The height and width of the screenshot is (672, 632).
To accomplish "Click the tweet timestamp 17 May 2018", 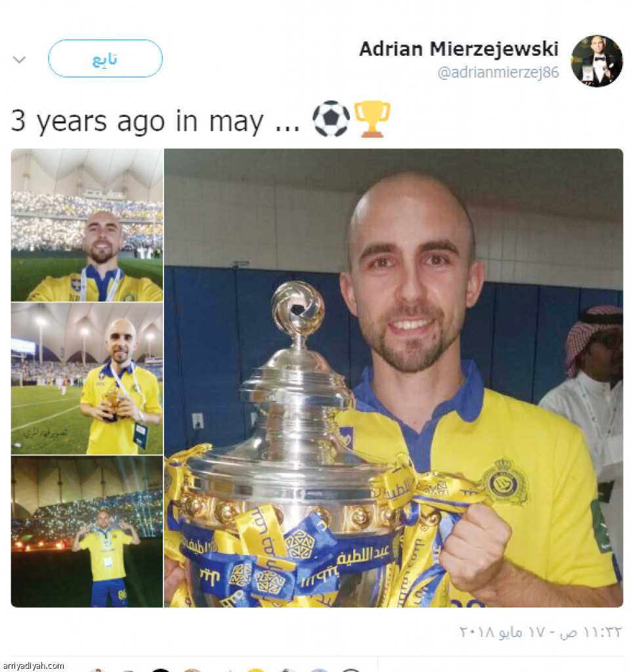I will pyautogui.click(x=540, y=632).
